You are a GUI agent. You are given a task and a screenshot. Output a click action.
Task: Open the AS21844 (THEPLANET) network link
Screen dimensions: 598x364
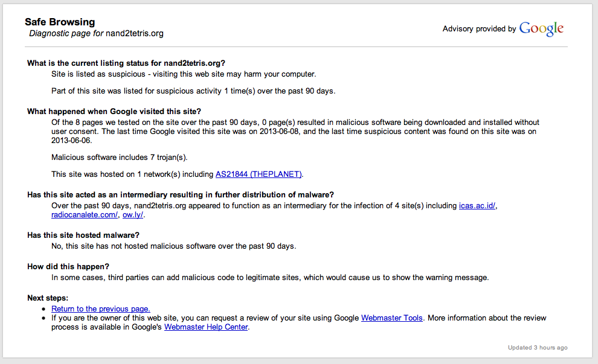click(x=259, y=174)
